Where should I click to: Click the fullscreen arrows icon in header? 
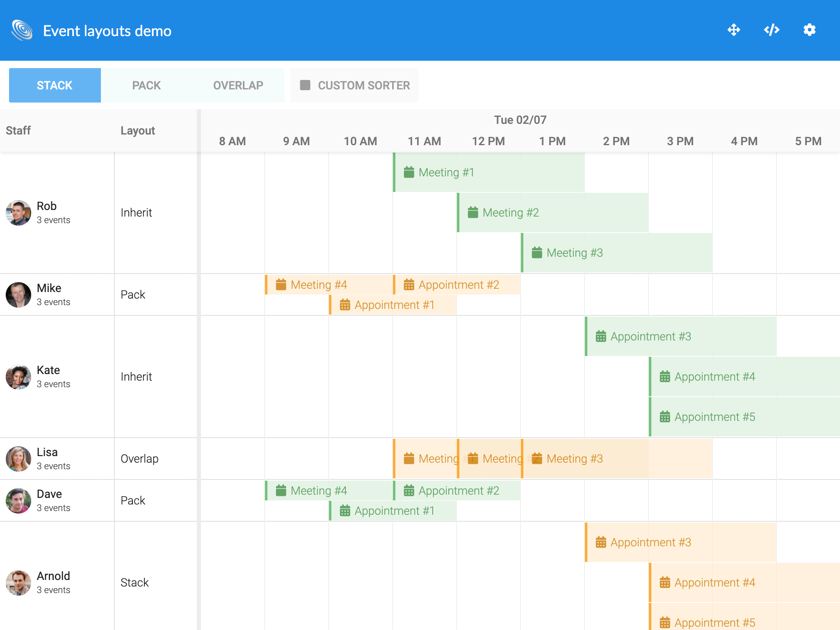pyautogui.click(x=734, y=30)
